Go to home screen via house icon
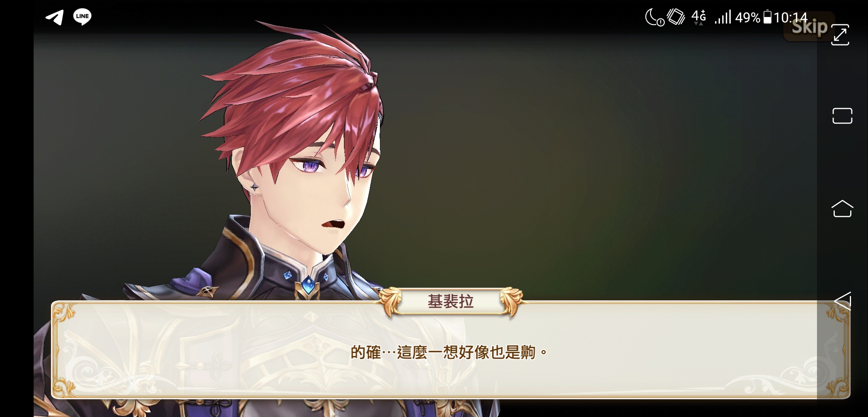Viewport: 868px width, 417px height. [x=842, y=208]
